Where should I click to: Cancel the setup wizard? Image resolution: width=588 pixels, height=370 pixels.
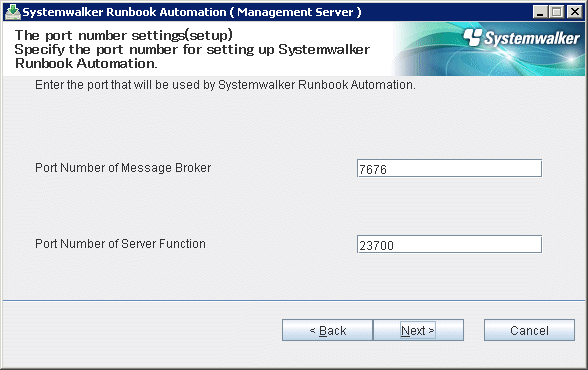[x=529, y=330]
